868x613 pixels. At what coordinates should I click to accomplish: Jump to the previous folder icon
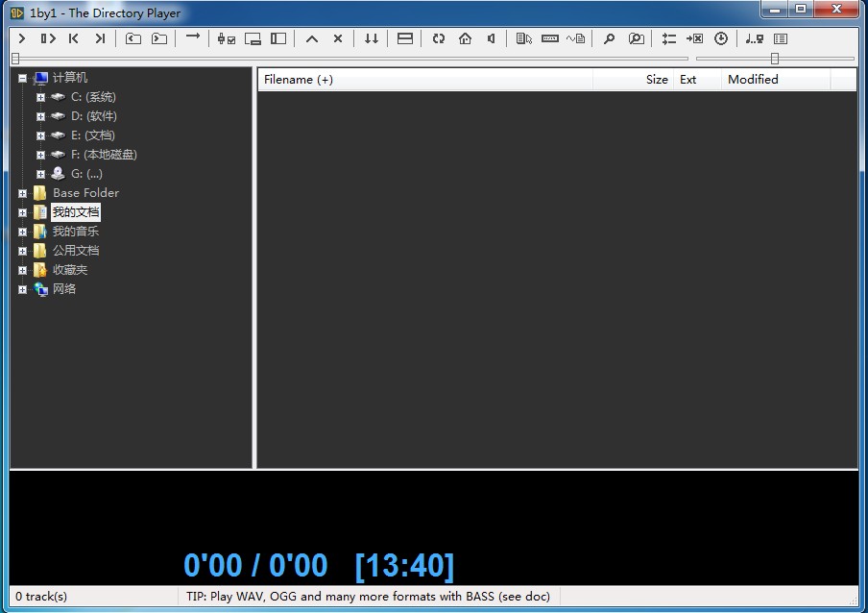[133, 38]
